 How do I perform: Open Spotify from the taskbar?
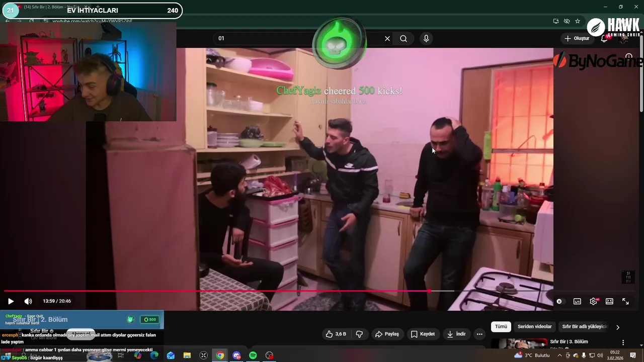click(x=253, y=355)
